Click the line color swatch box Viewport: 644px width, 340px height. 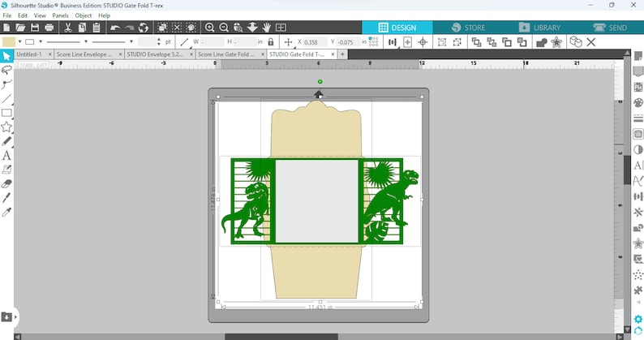[x=29, y=41]
